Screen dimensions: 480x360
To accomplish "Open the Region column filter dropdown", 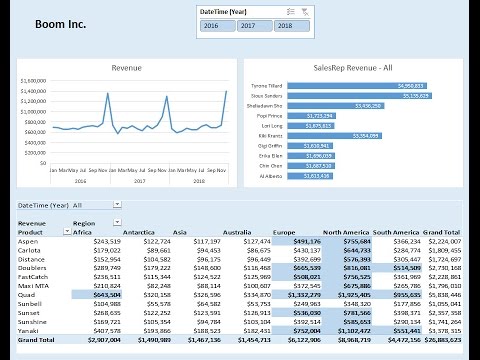I will point(117,222).
